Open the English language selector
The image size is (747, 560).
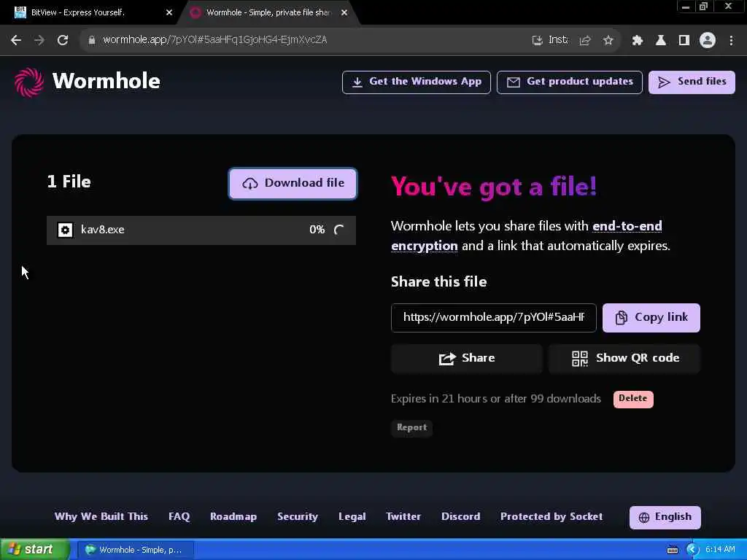665,517
